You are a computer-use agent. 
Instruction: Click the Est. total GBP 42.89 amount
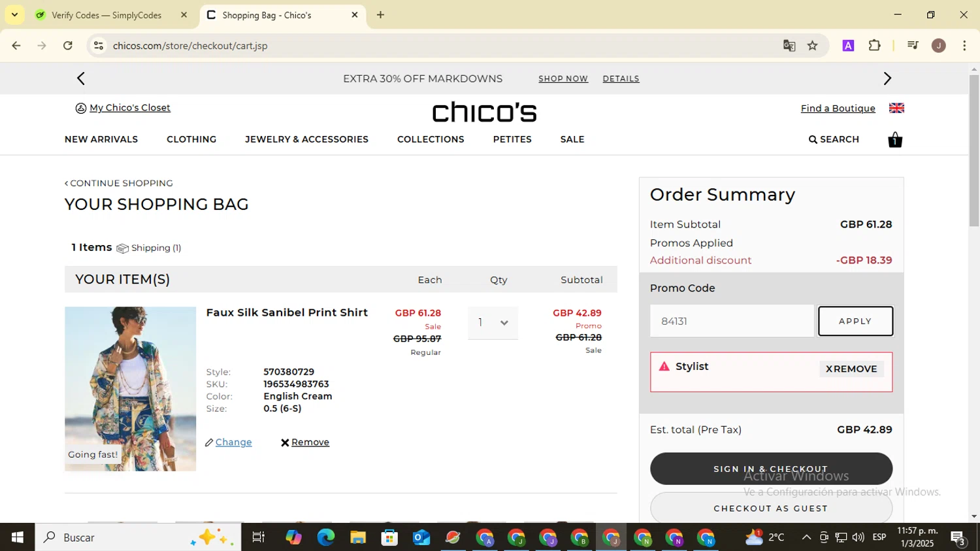pyautogui.click(x=864, y=429)
